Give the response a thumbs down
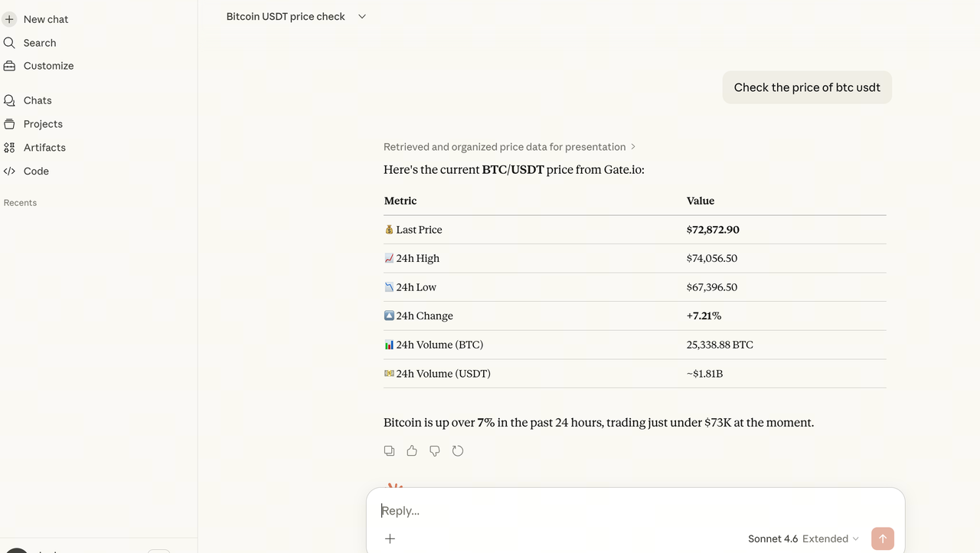The width and height of the screenshot is (980, 553). click(435, 451)
